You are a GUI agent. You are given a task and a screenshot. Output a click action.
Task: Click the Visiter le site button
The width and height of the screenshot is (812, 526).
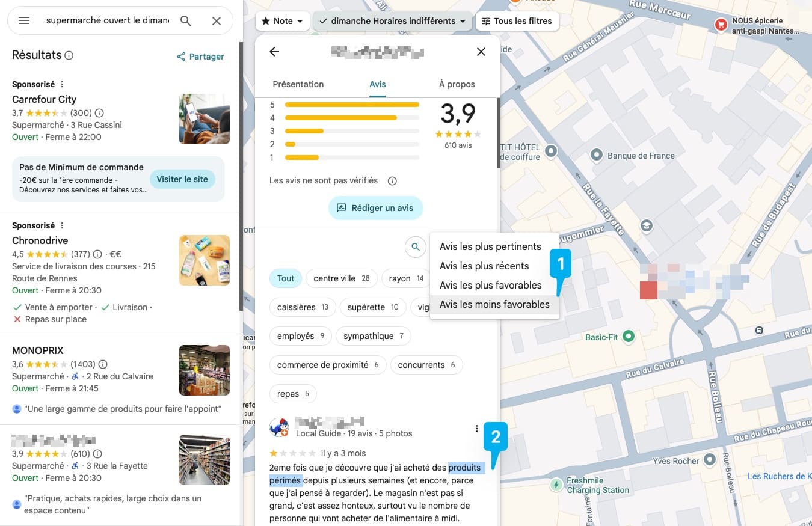pos(182,179)
